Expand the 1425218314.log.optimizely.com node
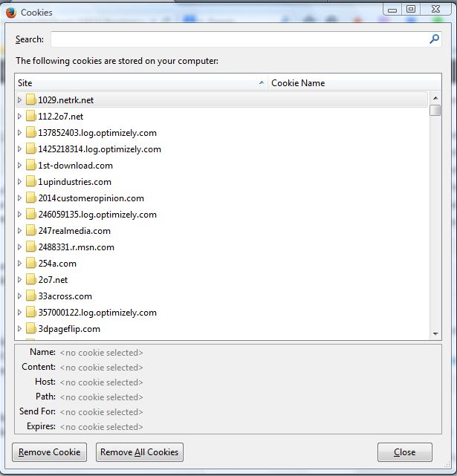 (19, 149)
